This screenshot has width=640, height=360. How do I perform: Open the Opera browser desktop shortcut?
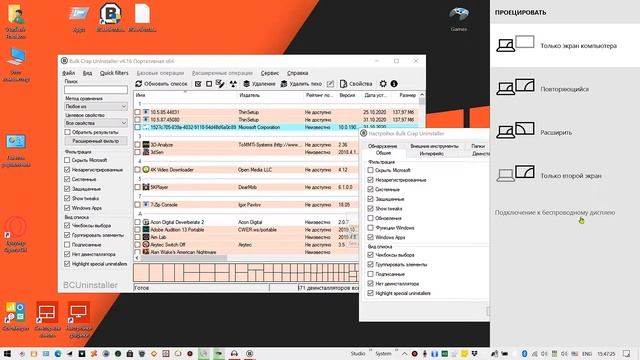point(16,235)
